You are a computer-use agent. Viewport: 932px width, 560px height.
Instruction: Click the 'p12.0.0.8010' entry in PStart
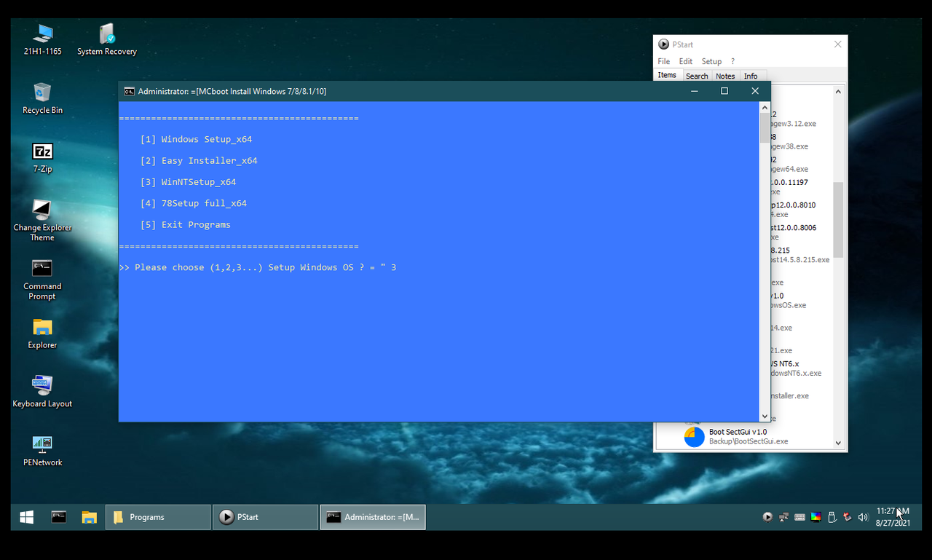(794, 205)
